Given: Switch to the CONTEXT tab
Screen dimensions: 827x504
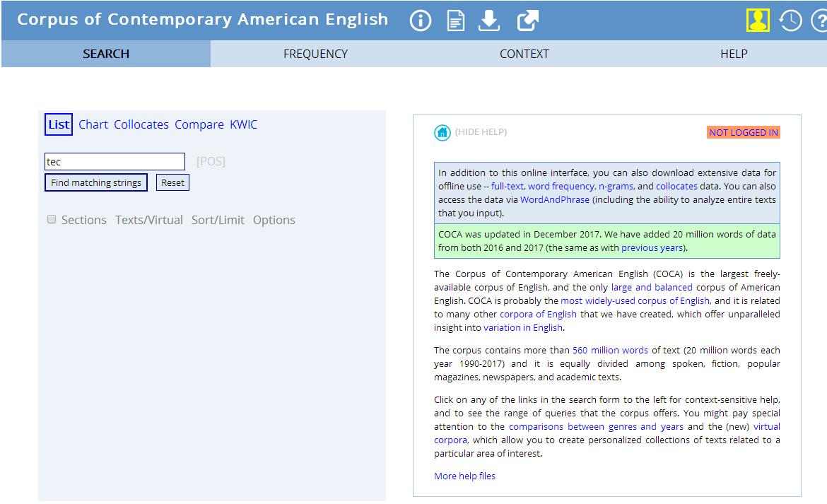Looking at the screenshot, I should (524, 54).
